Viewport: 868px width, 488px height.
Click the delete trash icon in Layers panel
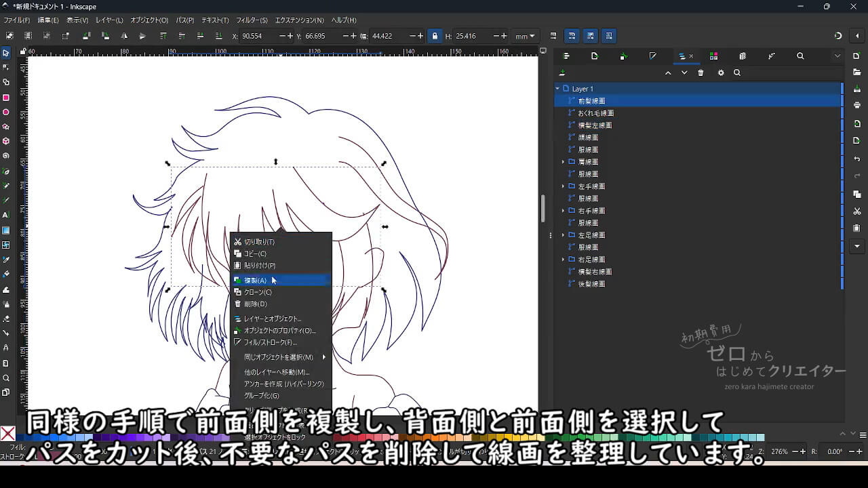(x=701, y=73)
